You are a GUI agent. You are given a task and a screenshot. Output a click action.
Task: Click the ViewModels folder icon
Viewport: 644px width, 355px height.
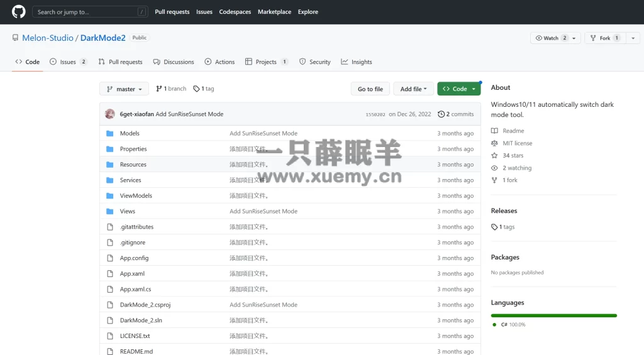tap(109, 196)
